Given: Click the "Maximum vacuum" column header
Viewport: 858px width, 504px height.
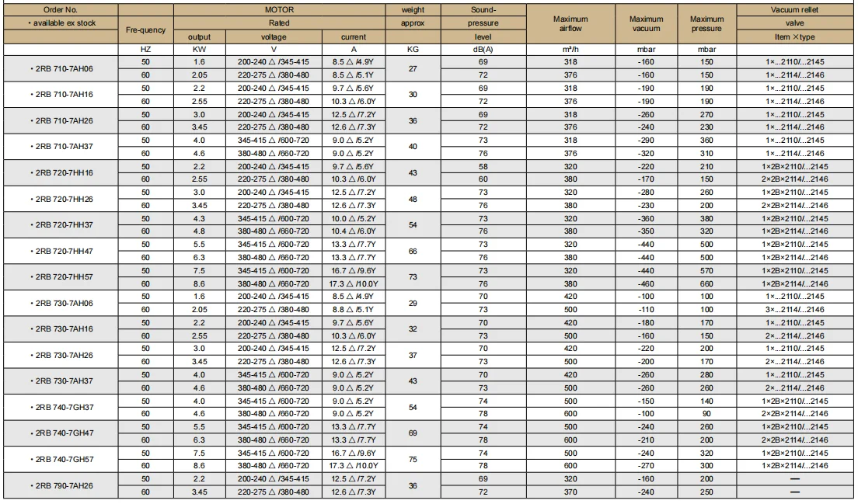Looking at the screenshot, I should 647,23.
